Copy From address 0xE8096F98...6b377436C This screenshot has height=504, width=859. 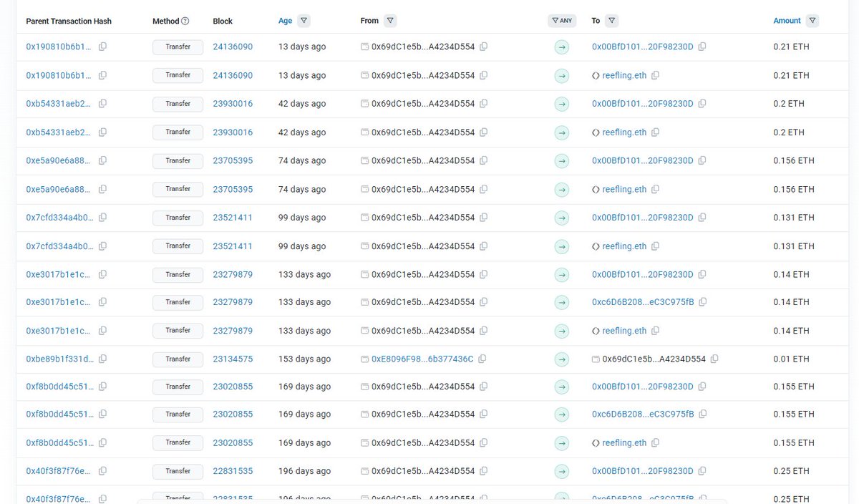pos(482,359)
